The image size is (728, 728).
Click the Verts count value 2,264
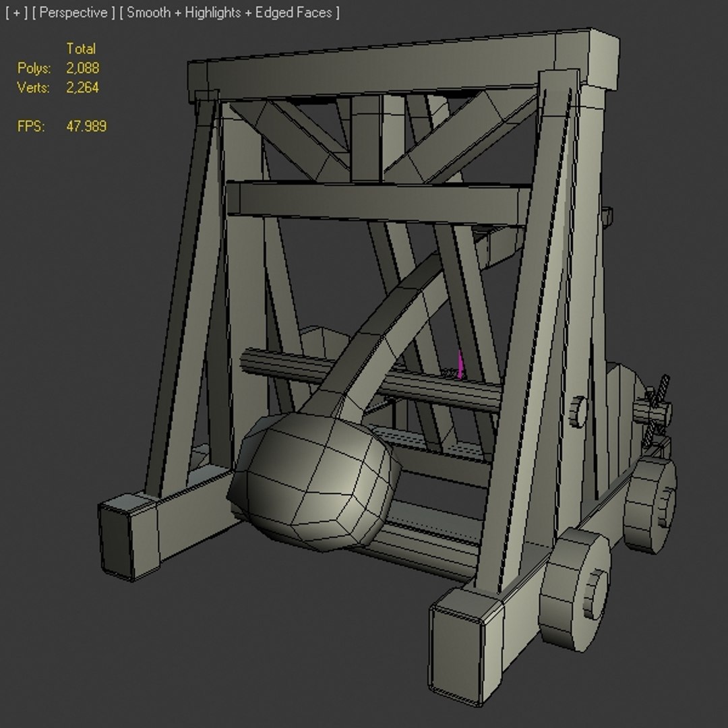pyautogui.click(x=83, y=87)
